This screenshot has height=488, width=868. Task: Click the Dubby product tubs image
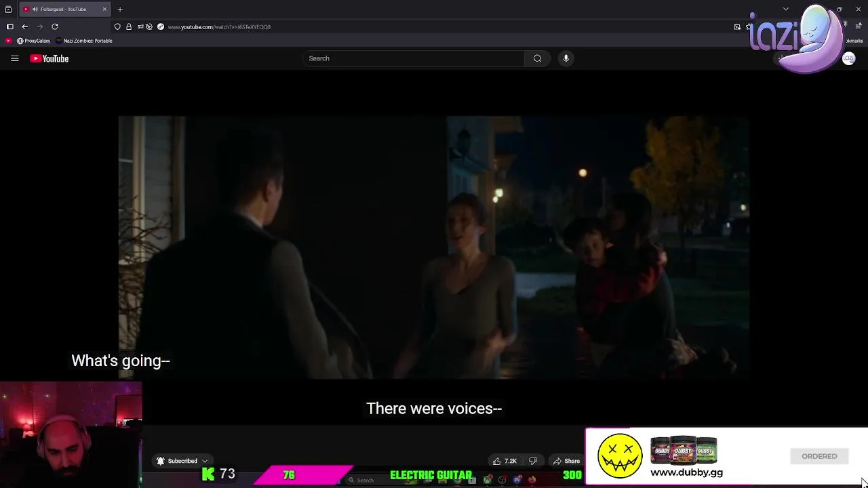tap(684, 450)
